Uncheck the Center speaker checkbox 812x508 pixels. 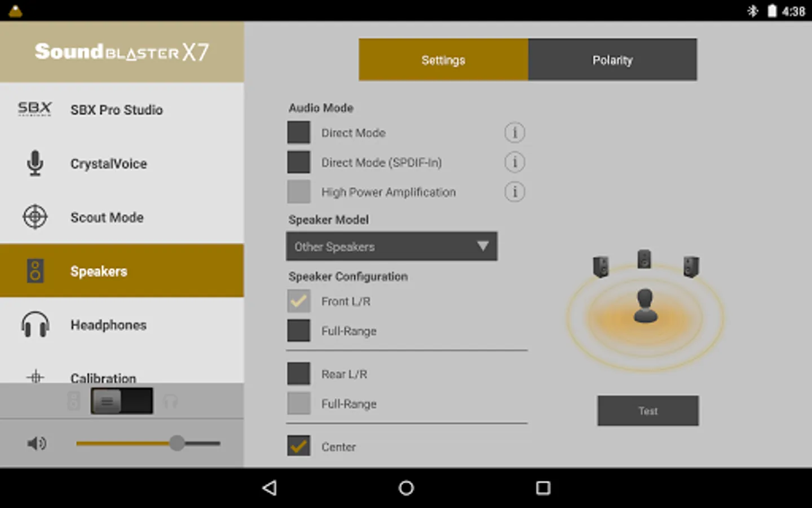click(x=299, y=446)
